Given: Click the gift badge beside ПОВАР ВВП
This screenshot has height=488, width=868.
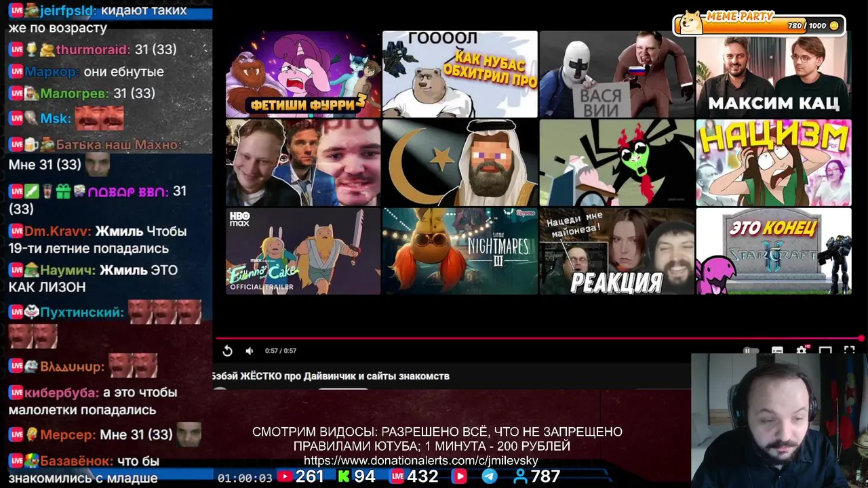Looking at the screenshot, I should pyautogui.click(x=63, y=192).
